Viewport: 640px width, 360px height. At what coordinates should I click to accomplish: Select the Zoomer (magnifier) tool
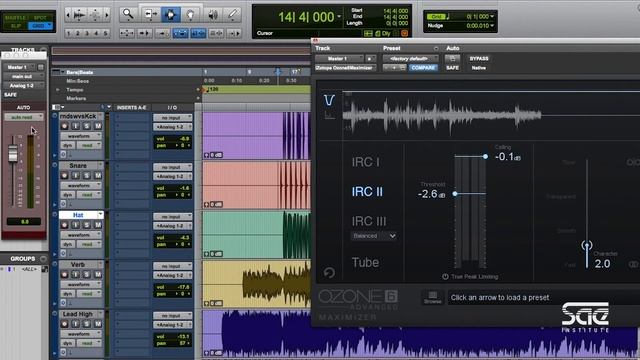pos(128,15)
